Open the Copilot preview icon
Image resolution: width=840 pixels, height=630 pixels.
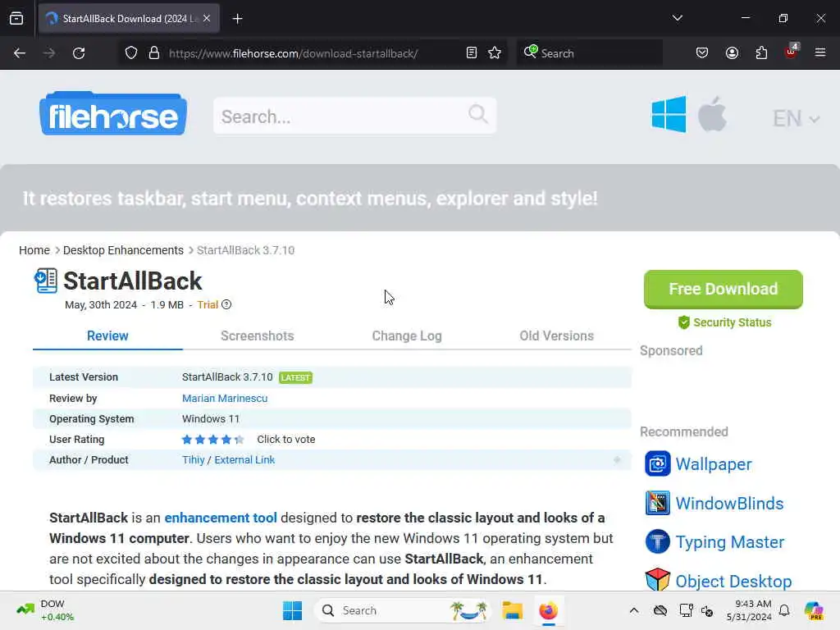pyautogui.click(x=814, y=610)
